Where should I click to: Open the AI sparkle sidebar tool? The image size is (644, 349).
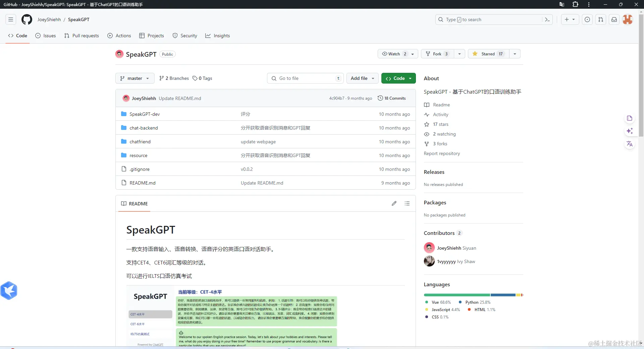(x=630, y=131)
